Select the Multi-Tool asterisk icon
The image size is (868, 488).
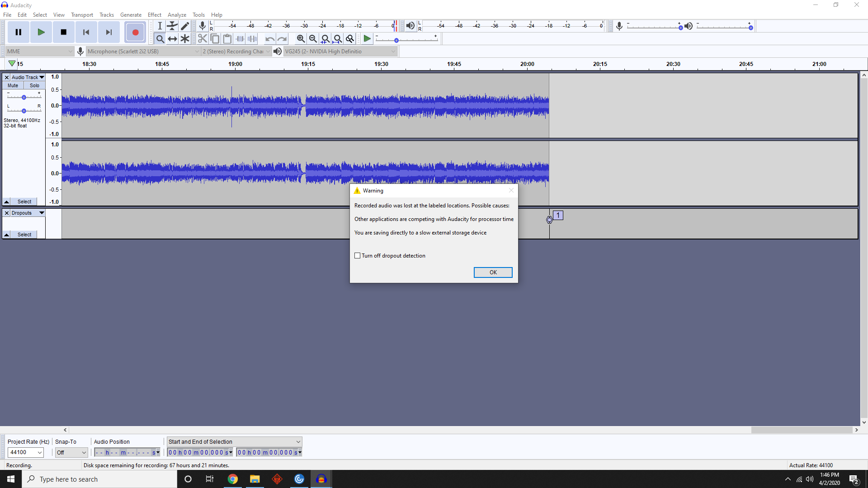pyautogui.click(x=185, y=39)
